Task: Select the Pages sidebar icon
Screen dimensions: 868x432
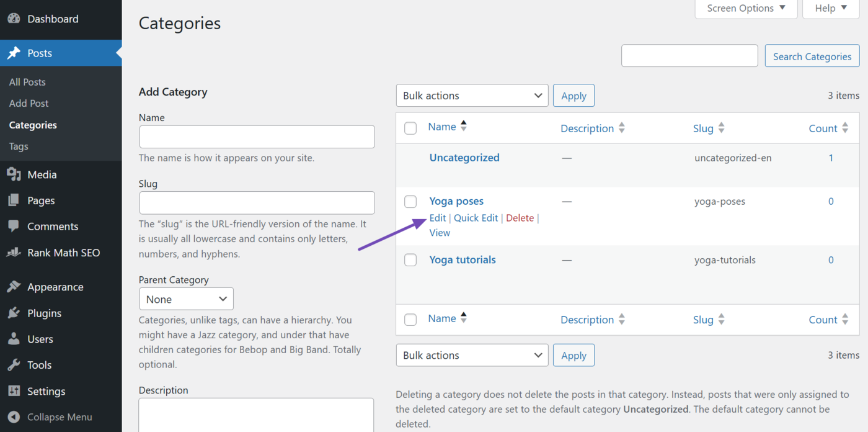Action: point(14,200)
